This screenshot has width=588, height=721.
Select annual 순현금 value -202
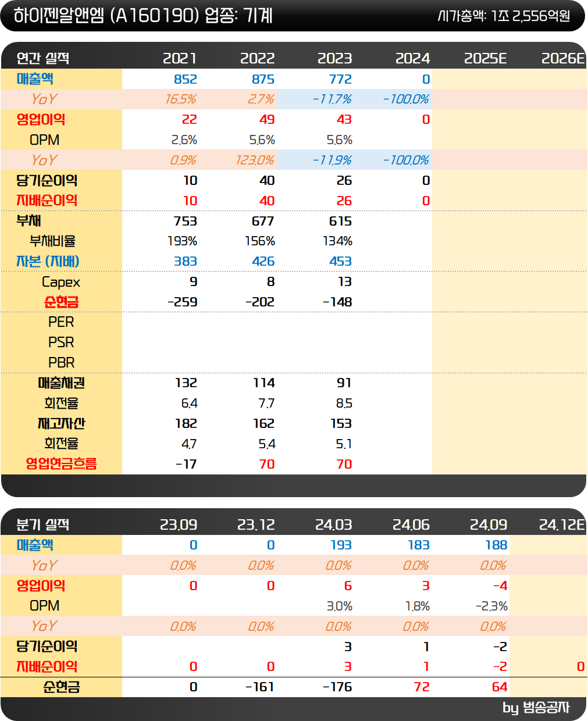tap(259, 302)
